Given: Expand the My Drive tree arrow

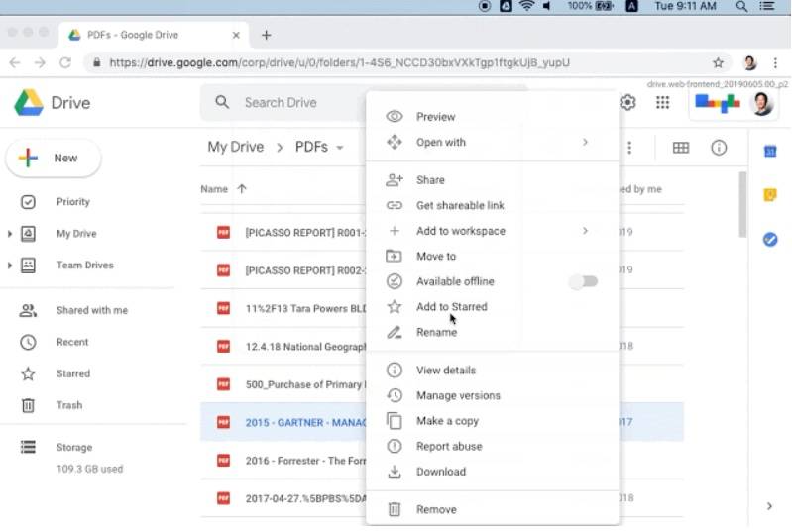Looking at the screenshot, I should coord(9,234).
